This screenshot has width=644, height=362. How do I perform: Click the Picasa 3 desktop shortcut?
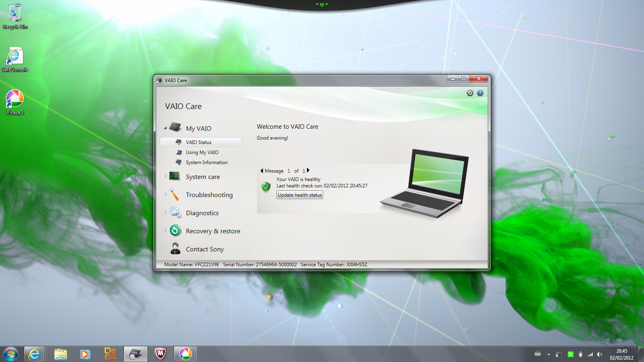pyautogui.click(x=15, y=103)
